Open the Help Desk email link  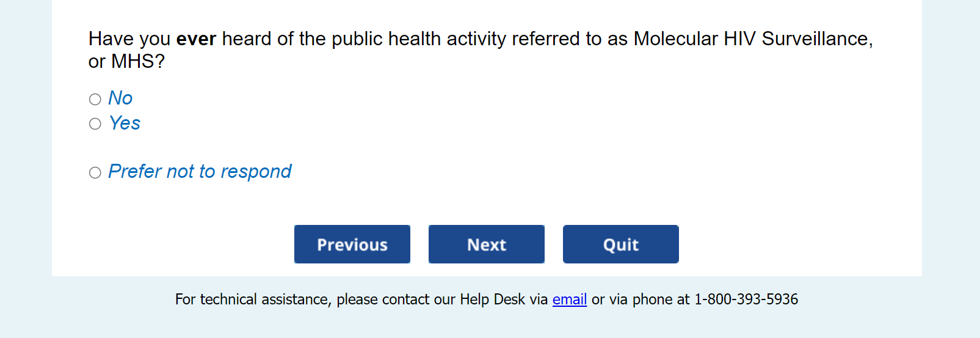point(569,299)
